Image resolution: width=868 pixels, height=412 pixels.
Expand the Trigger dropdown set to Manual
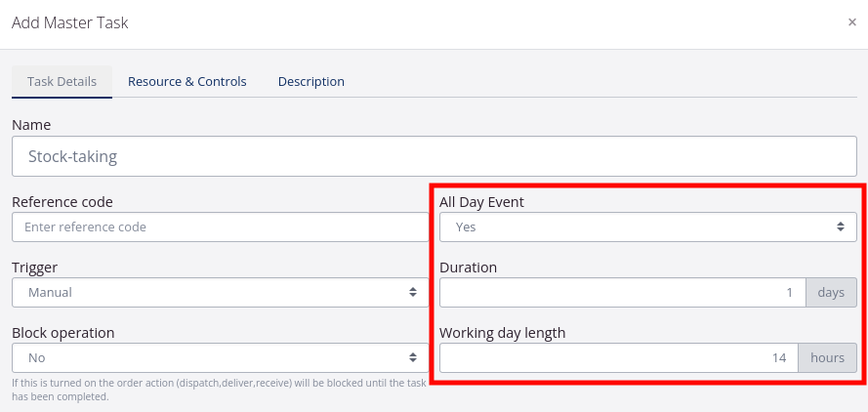click(220, 292)
